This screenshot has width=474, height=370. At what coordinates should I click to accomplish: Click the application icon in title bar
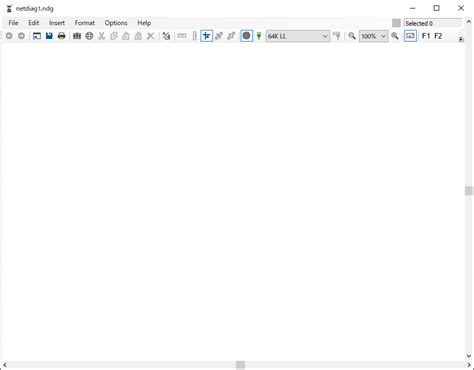click(x=9, y=9)
